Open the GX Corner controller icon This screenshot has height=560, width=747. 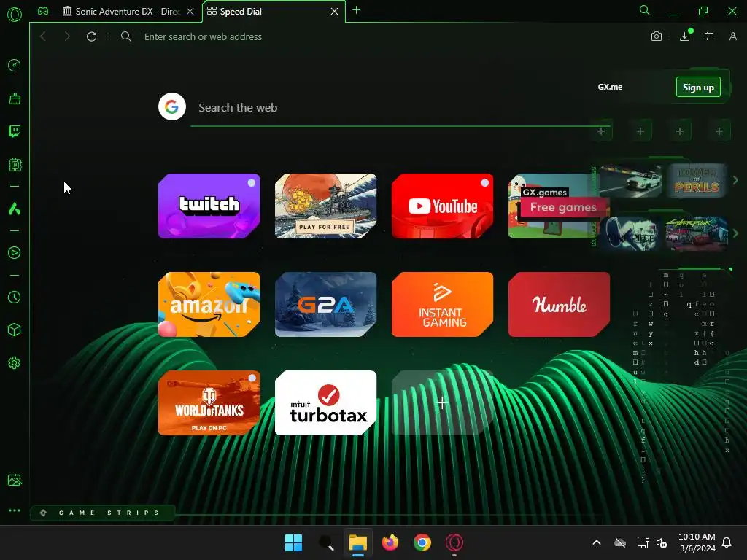click(x=43, y=11)
